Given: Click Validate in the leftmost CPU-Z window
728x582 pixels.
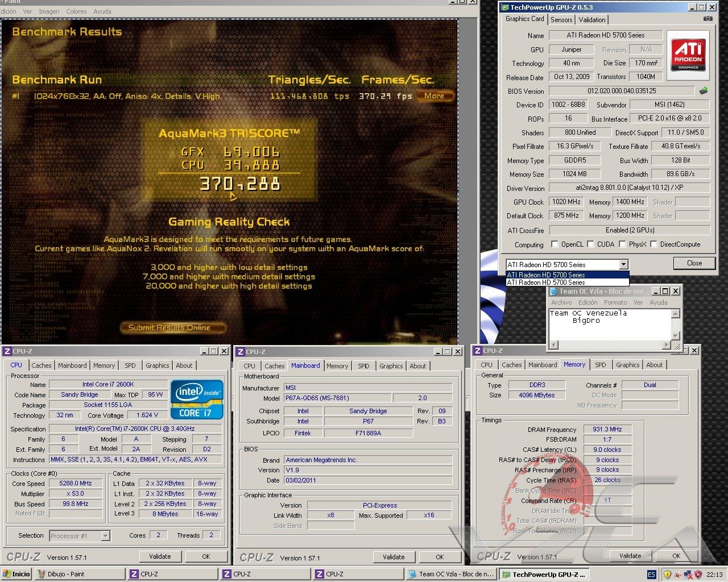Looking at the screenshot, I should [x=160, y=556].
